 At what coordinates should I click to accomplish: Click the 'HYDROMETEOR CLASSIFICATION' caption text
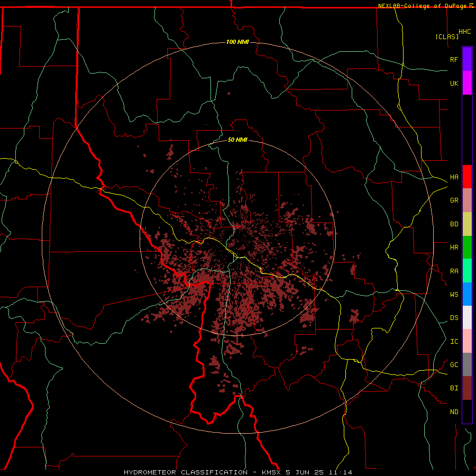tap(186, 472)
